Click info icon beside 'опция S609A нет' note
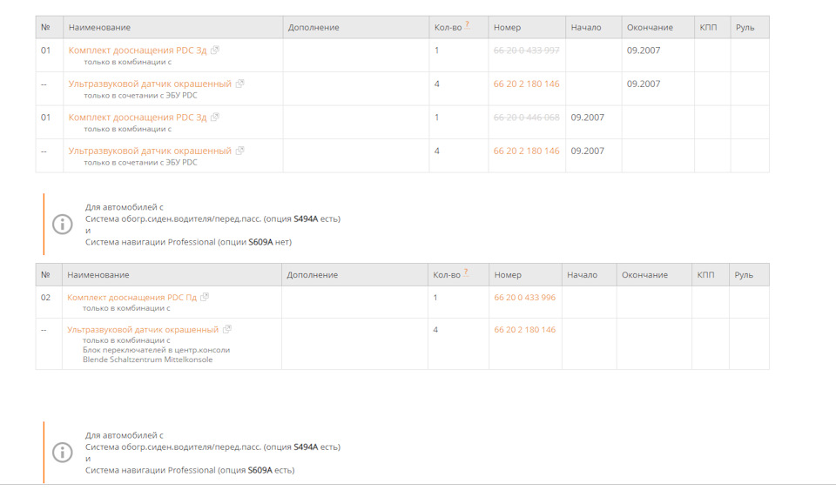The height and width of the screenshot is (504, 836). 63,225
